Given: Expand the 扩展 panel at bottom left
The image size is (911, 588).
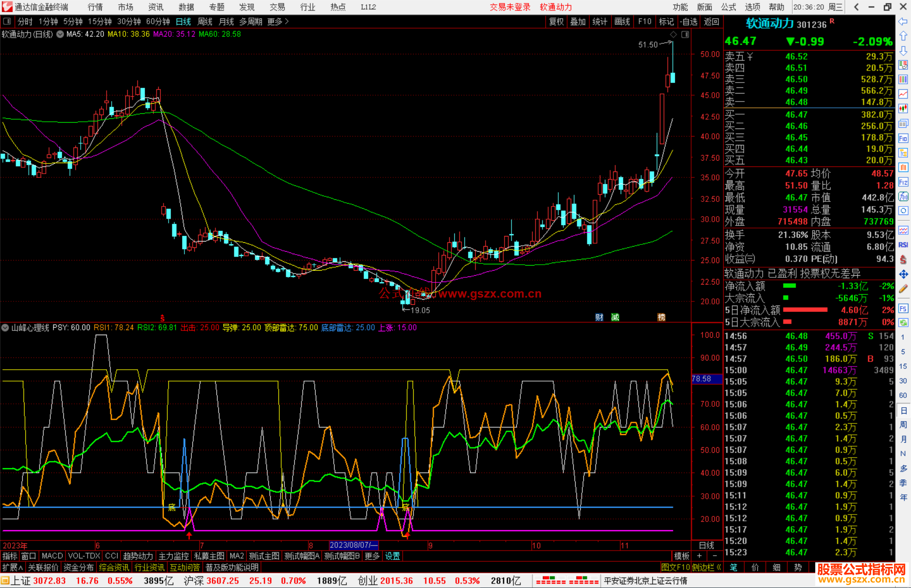Looking at the screenshot, I should 12,567.
